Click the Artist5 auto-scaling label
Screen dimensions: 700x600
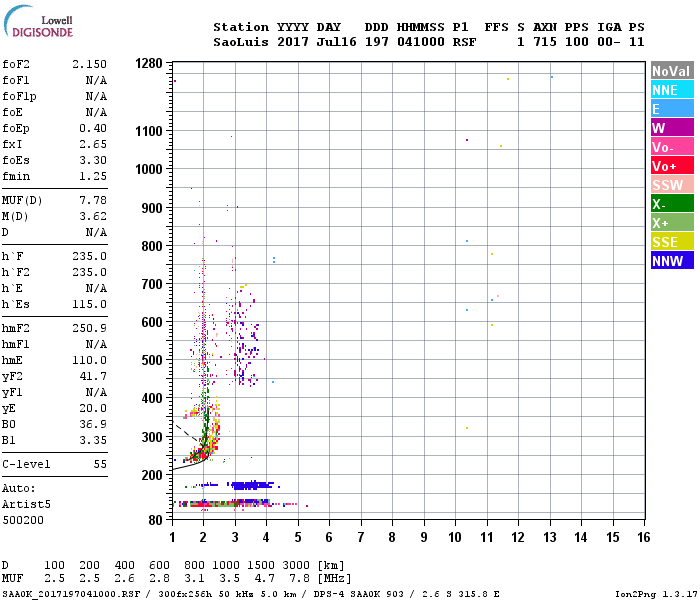pyautogui.click(x=26, y=504)
